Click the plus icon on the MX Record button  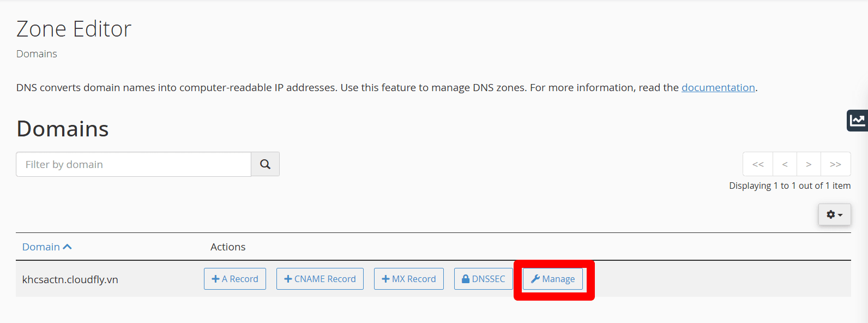[x=384, y=279]
